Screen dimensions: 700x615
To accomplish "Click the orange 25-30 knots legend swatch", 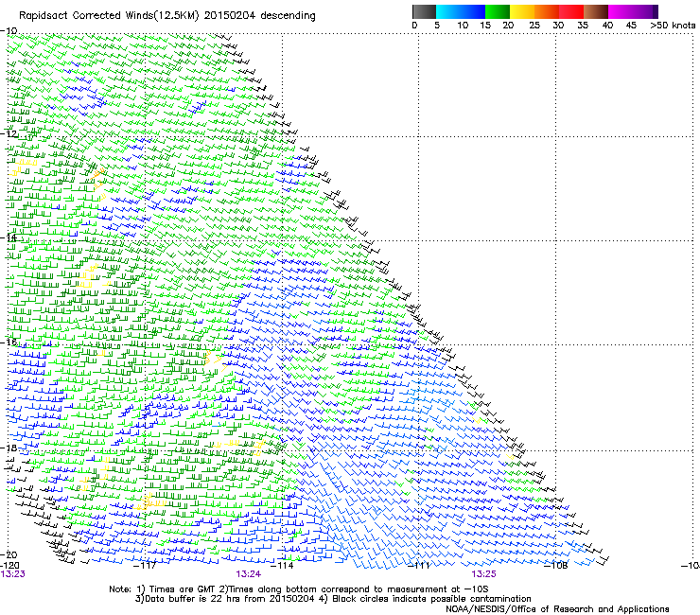I will [x=547, y=11].
